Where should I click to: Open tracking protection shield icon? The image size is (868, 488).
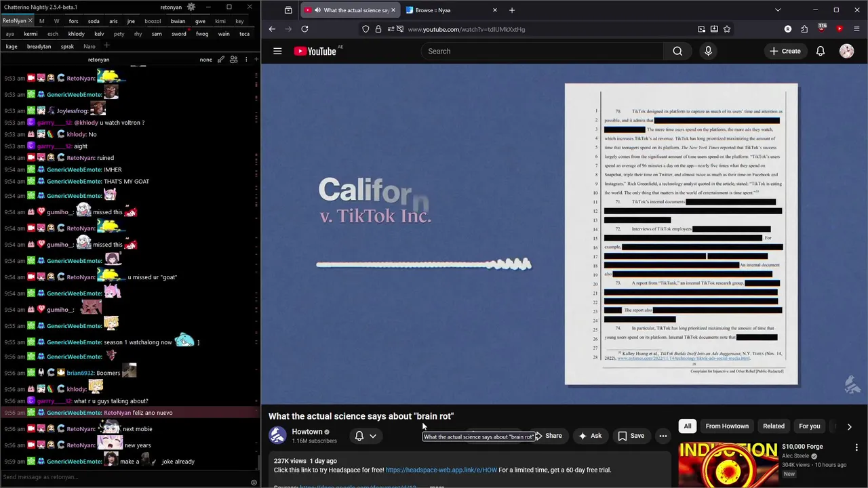tap(366, 29)
